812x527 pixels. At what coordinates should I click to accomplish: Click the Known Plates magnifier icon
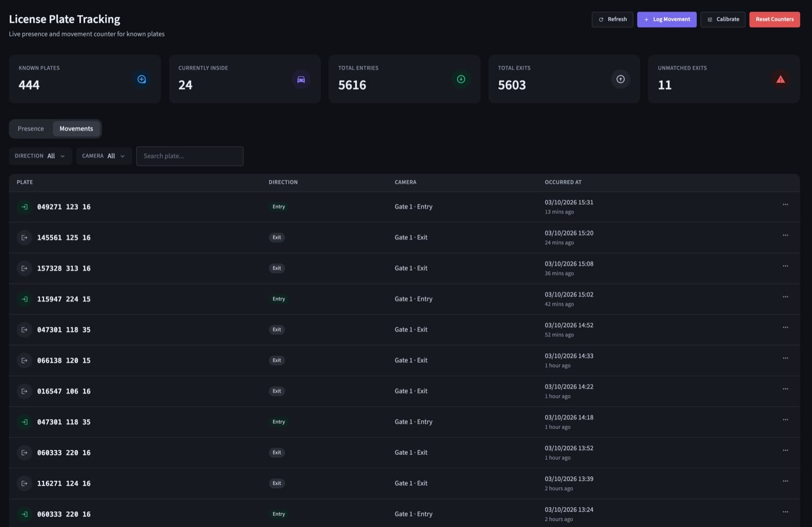click(142, 79)
